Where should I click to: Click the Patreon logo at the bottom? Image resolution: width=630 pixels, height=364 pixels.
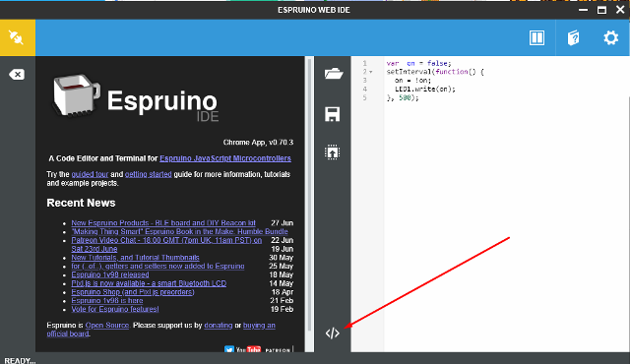click(x=278, y=350)
